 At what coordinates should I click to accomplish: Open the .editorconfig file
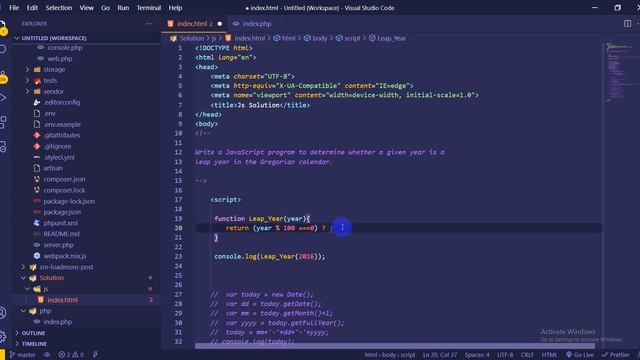(x=62, y=102)
